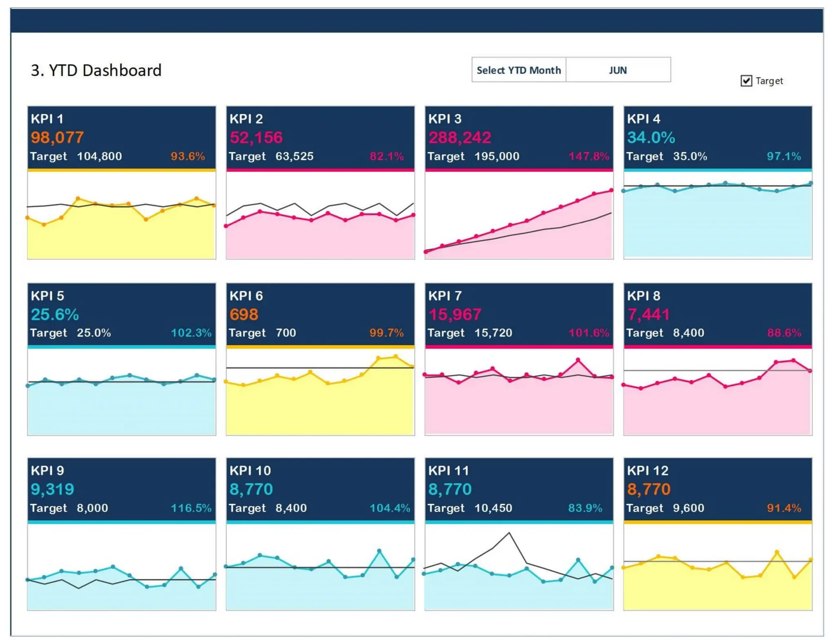Click the 82.1% achievement in KPI 2

[x=386, y=156]
